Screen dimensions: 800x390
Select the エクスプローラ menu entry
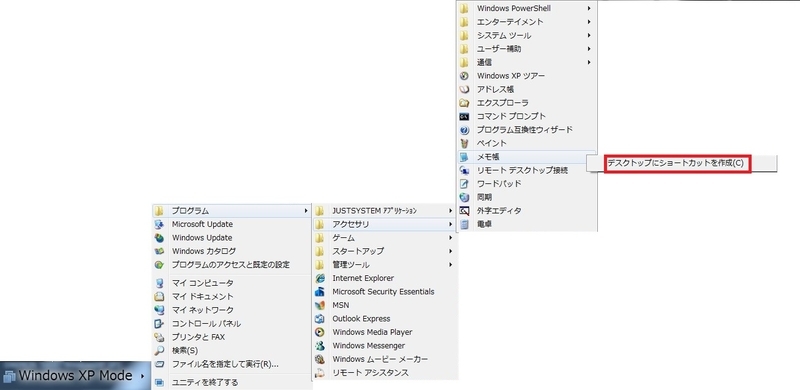[527, 103]
